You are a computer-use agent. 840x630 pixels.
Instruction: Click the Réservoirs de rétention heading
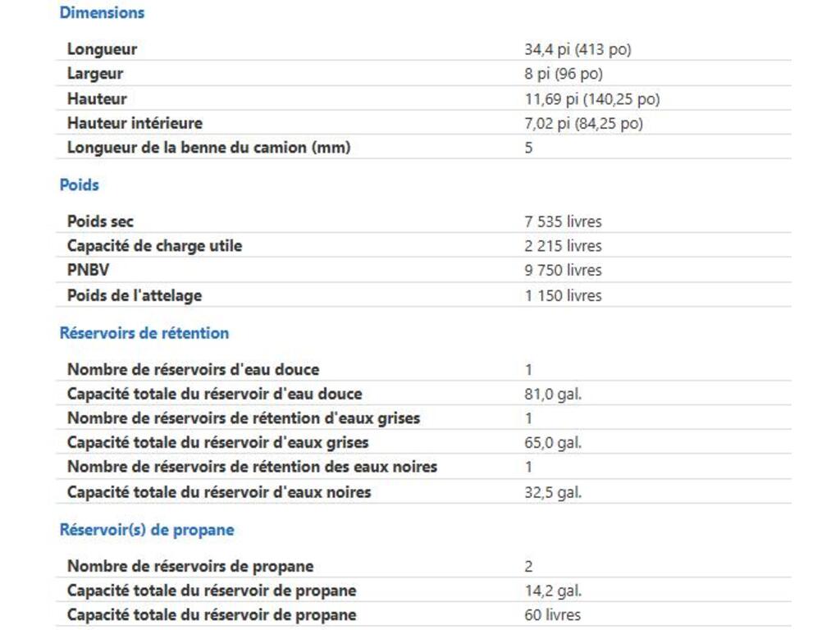click(x=144, y=334)
